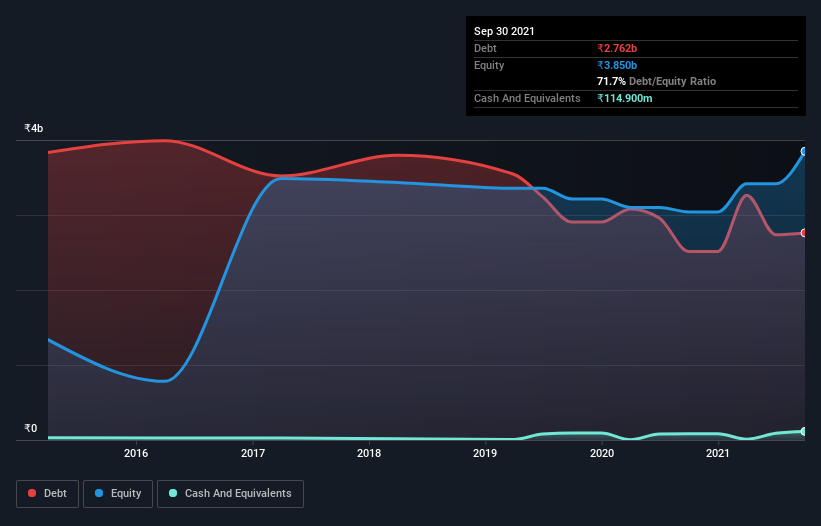Select the teal Cash endpoint marker on chart
This screenshot has height=526, width=821.
[x=804, y=431]
